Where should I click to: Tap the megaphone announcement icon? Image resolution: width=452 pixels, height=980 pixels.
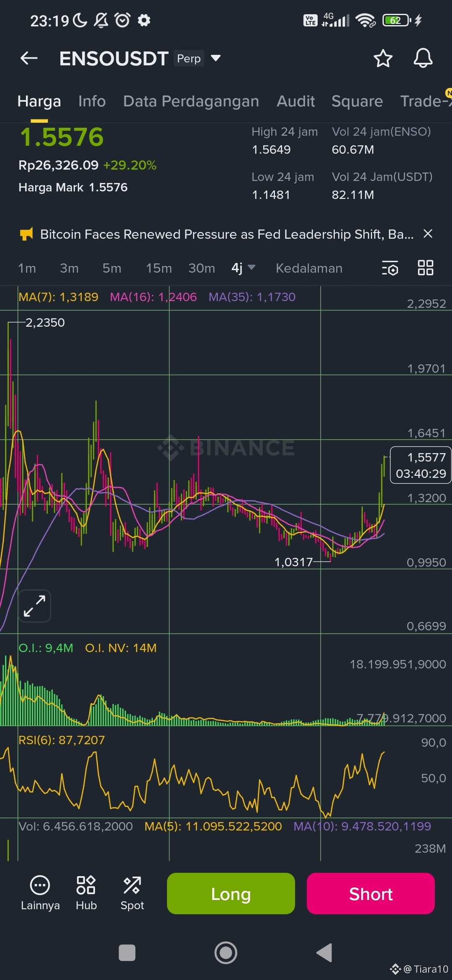click(x=26, y=234)
